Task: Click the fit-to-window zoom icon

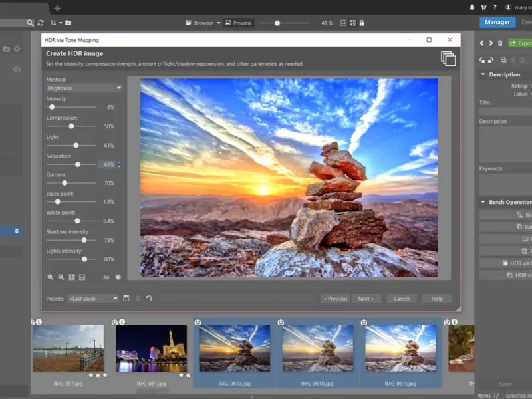Action: pyautogui.click(x=71, y=277)
